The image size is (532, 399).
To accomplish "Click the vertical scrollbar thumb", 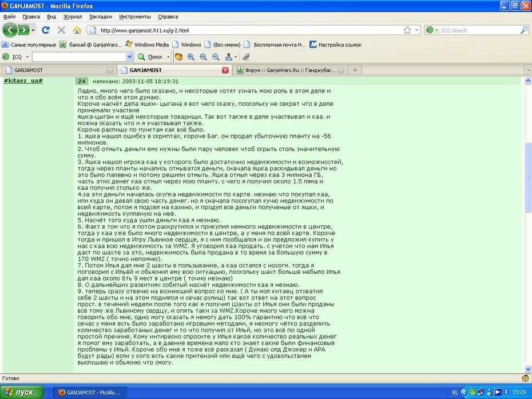I will click(528, 178).
